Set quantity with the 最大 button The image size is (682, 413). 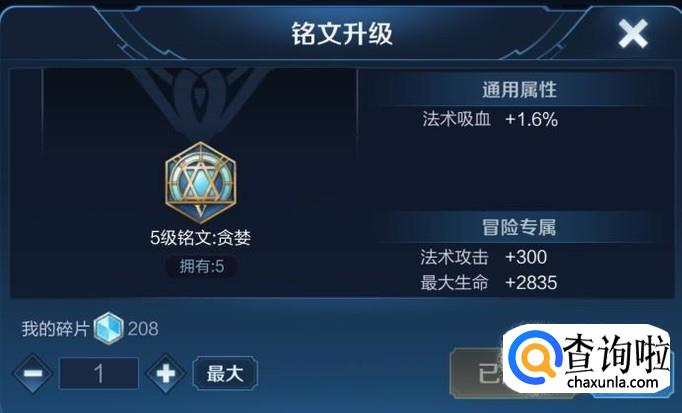[x=225, y=373]
